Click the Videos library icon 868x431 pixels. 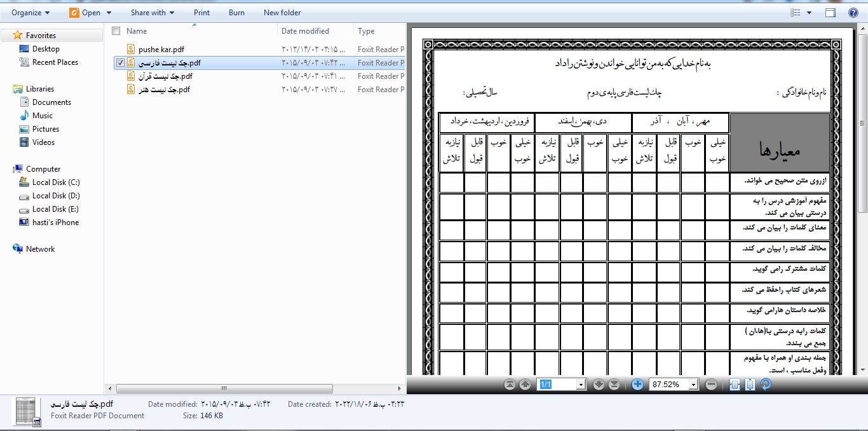point(25,142)
